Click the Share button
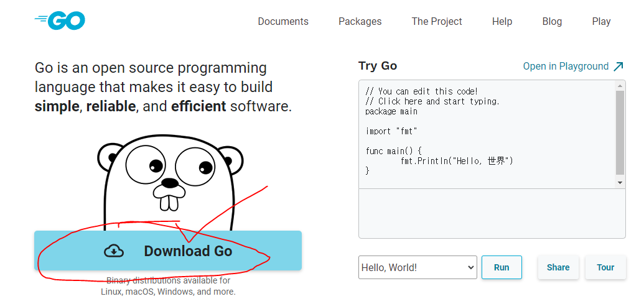Screen dimensions: 644x304 click(x=558, y=267)
